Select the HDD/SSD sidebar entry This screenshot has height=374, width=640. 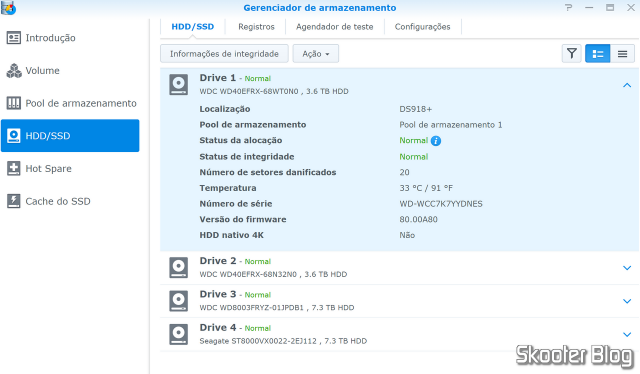(x=70, y=136)
